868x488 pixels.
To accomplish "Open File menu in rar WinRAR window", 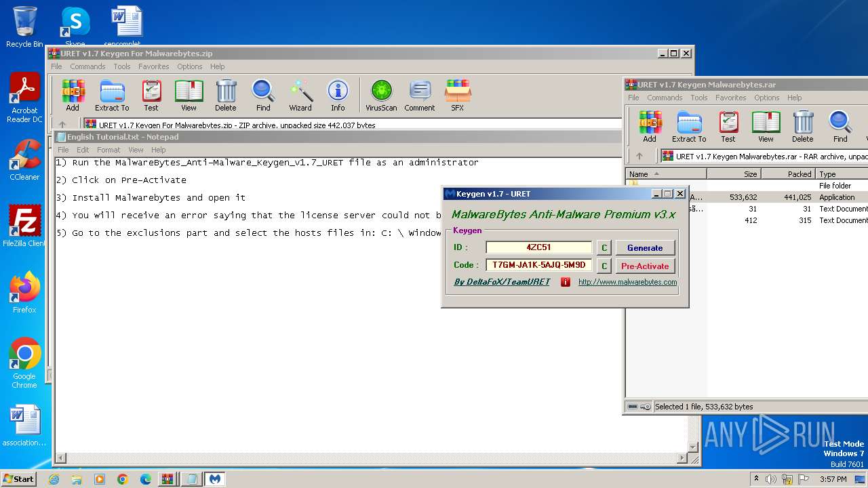I will 633,98.
